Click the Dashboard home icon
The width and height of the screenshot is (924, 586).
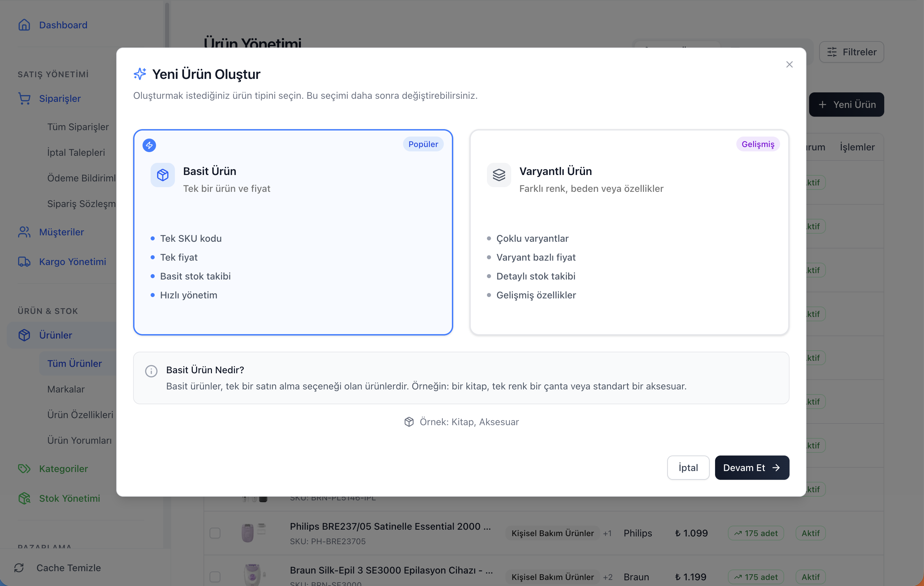click(24, 25)
